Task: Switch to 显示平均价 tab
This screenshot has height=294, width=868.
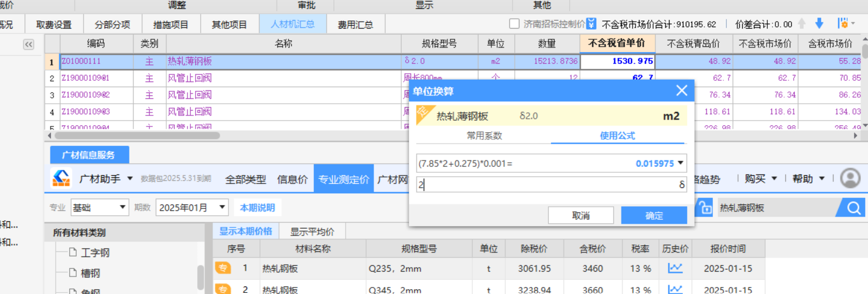Action: [313, 231]
